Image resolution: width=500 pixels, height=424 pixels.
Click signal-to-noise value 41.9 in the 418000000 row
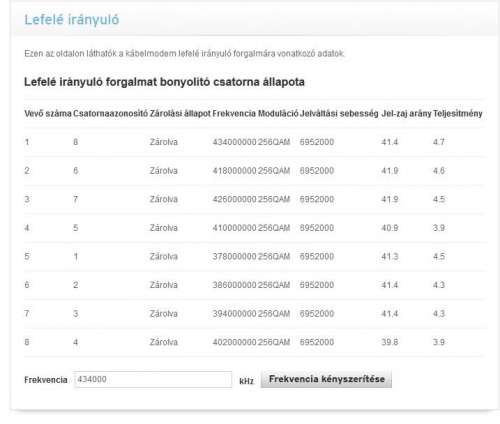(390, 171)
